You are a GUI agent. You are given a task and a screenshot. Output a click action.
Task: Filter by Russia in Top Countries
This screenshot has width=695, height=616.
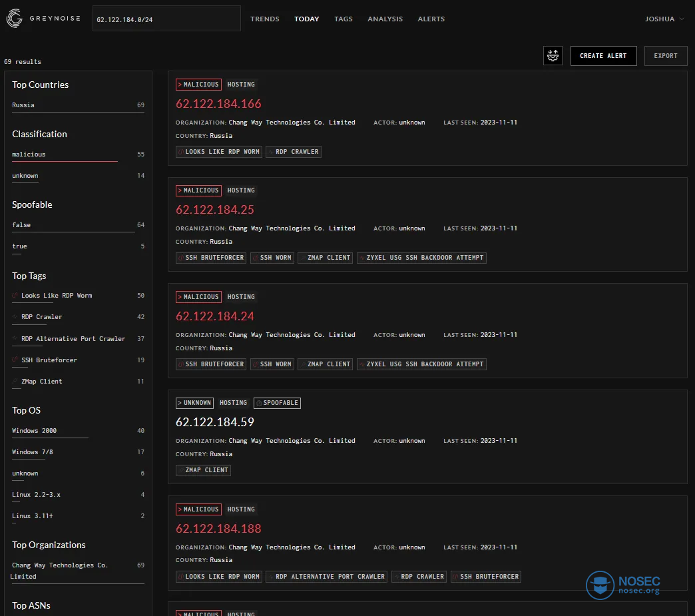(78, 105)
